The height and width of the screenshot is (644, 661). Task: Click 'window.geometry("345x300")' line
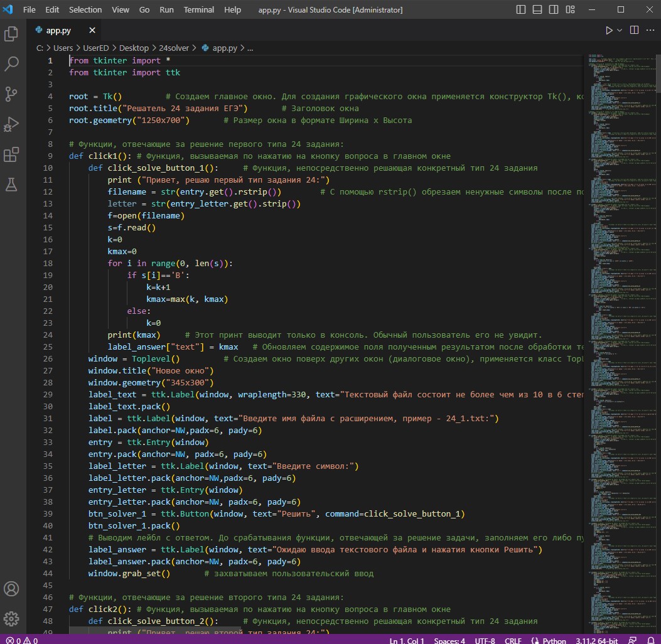point(151,383)
